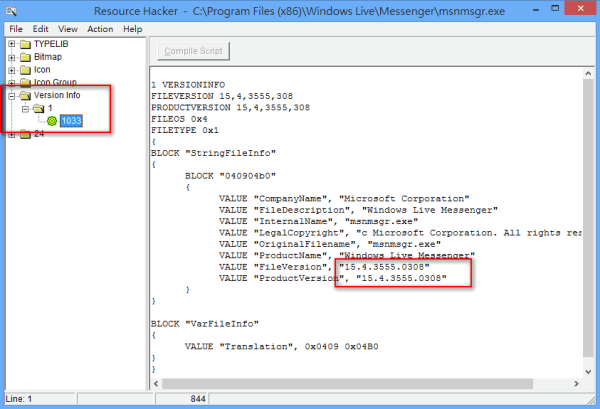Click the Resource Hacker title bar icon
This screenshot has height=409, width=600.
pyautogui.click(x=11, y=11)
